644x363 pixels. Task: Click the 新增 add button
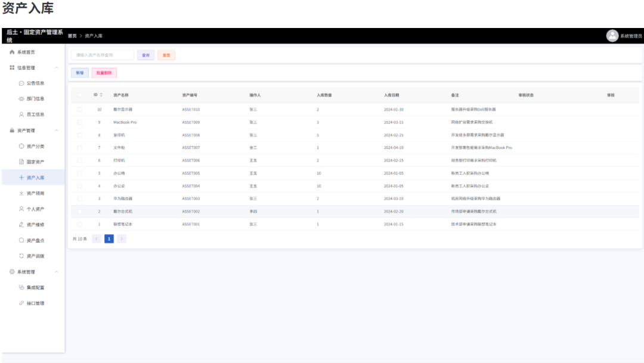point(80,73)
